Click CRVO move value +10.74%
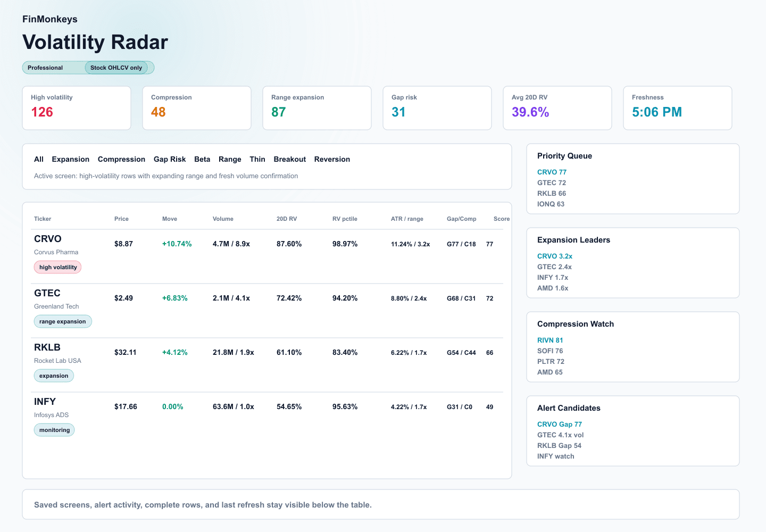 pyautogui.click(x=177, y=244)
